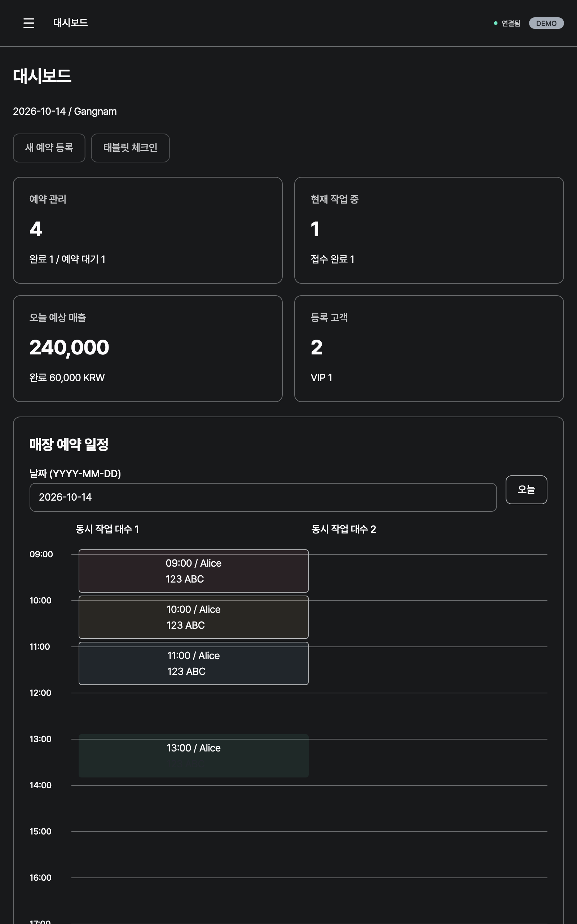Select the 10:00 Alice reservation block
This screenshot has height=924, width=577.
pyautogui.click(x=194, y=617)
